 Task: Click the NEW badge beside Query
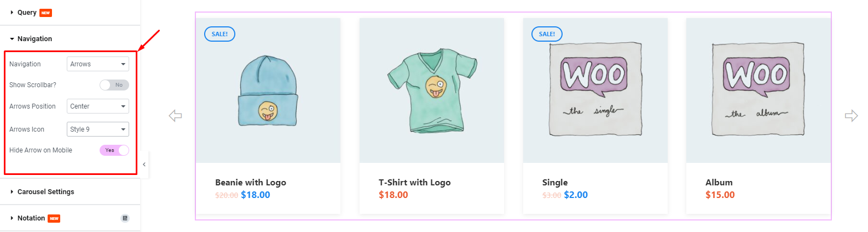pos(45,13)
